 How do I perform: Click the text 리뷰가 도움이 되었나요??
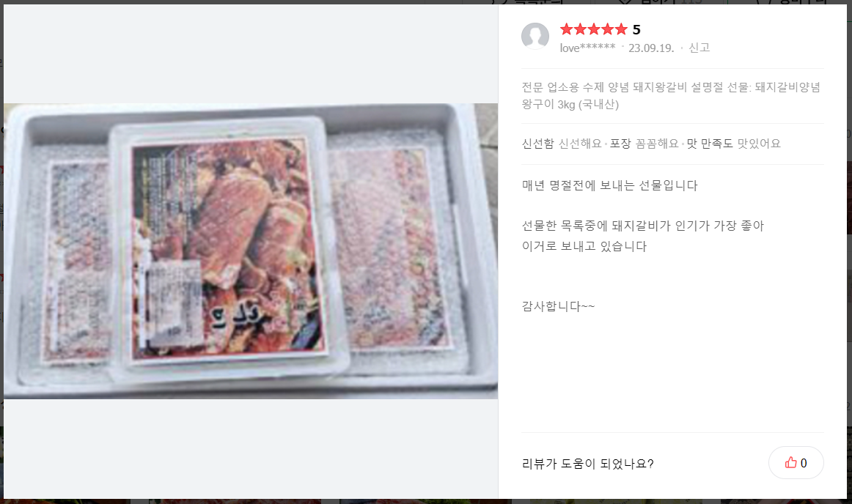(x=587, y=463)
